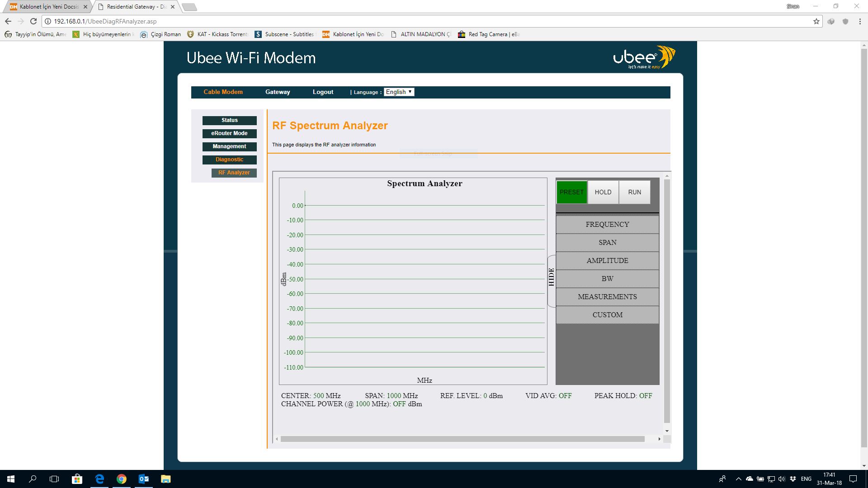The image size is (868, 488).
Task: Click the Dropbox tray icon
Action: [793, 479]
